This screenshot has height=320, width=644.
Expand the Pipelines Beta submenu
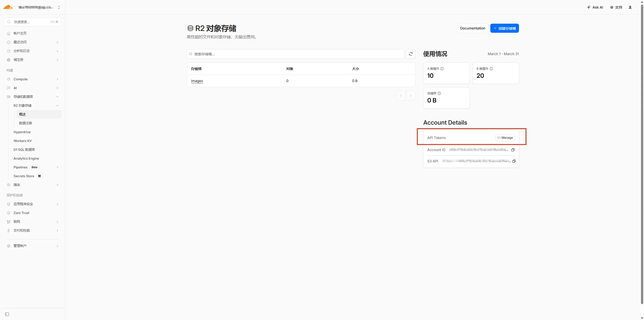(57, 167)
